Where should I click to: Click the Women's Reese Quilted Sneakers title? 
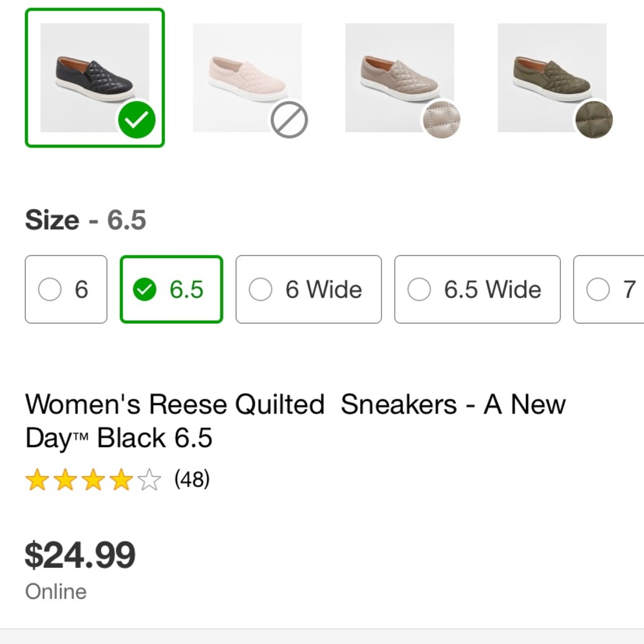click(296, 421)
